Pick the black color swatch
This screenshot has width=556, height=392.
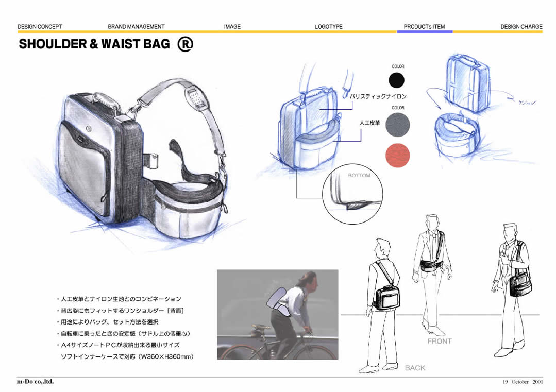(397, 80)
